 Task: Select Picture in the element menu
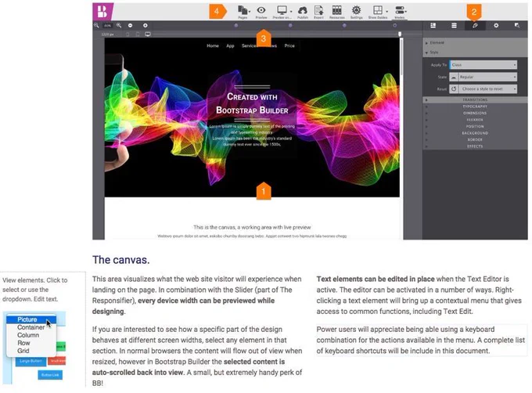tap(31, 319)
